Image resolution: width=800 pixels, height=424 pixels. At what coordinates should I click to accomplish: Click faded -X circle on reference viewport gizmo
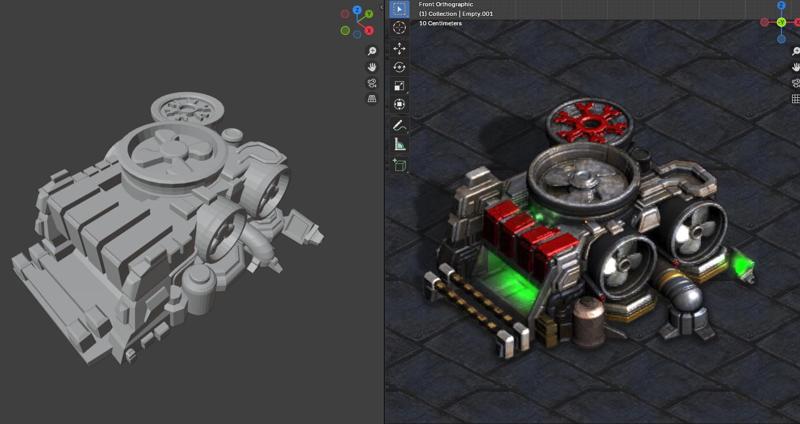(x=764, y=22)
